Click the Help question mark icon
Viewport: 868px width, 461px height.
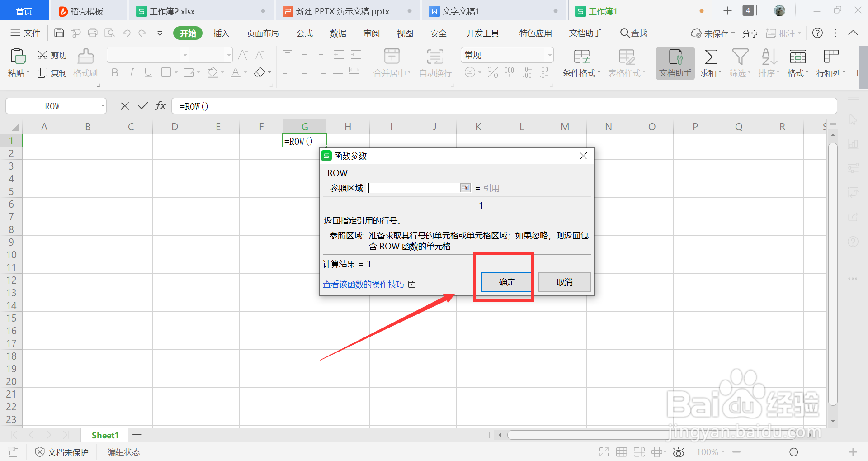click(x=817, y=33)
